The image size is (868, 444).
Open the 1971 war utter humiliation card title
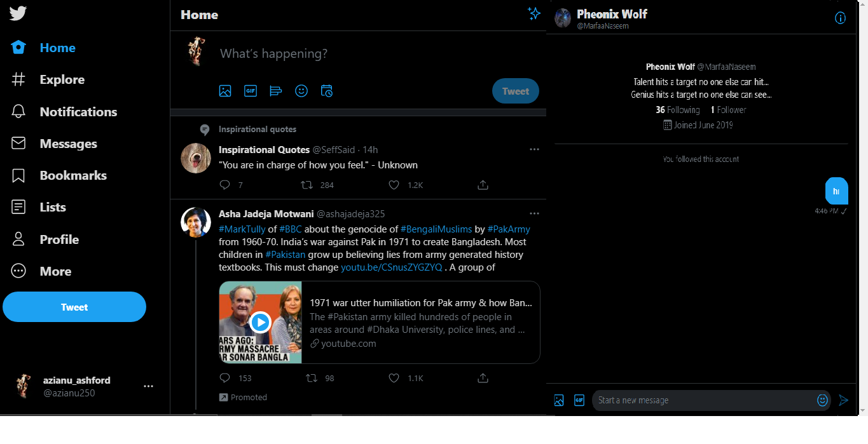421,303
